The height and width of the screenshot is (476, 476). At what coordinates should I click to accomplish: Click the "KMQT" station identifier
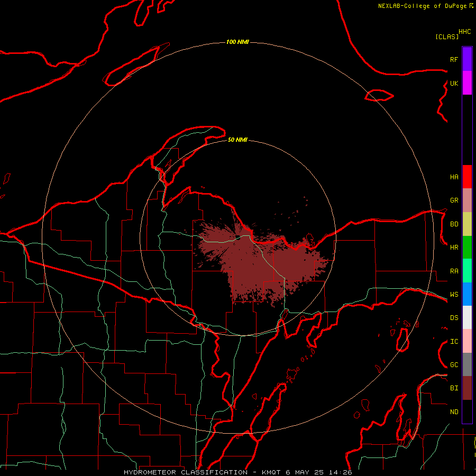(x=271, y=472)
